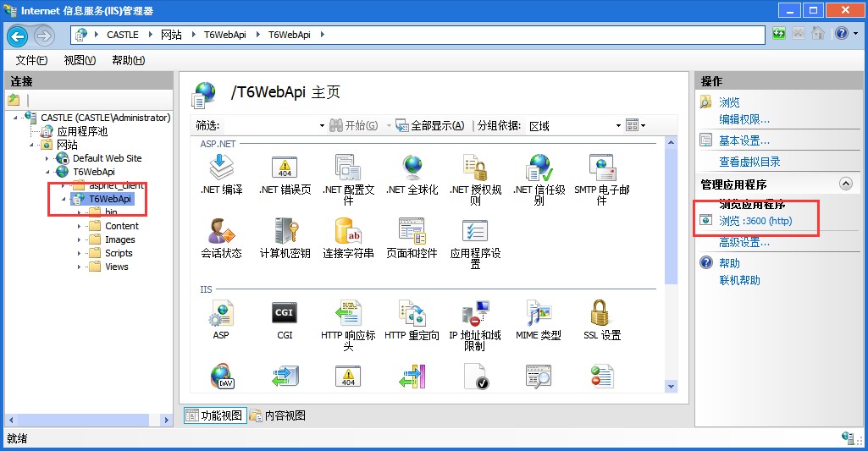Open the 文件(F) menu
Viewport: 868px width, 451px height.
(31, 60)
